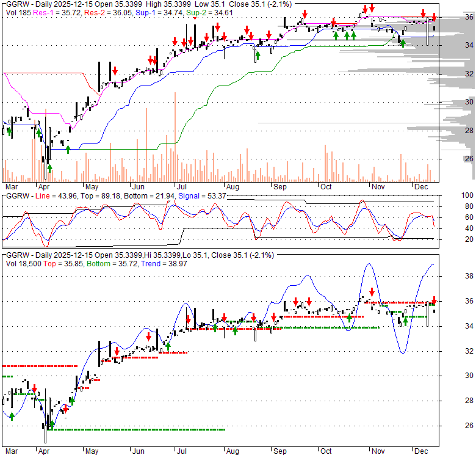This screenshot has height=455, width=476.
Task: Click the 26 price label on top chart axis
Action: pyautogui.click(x=469, y=159)
